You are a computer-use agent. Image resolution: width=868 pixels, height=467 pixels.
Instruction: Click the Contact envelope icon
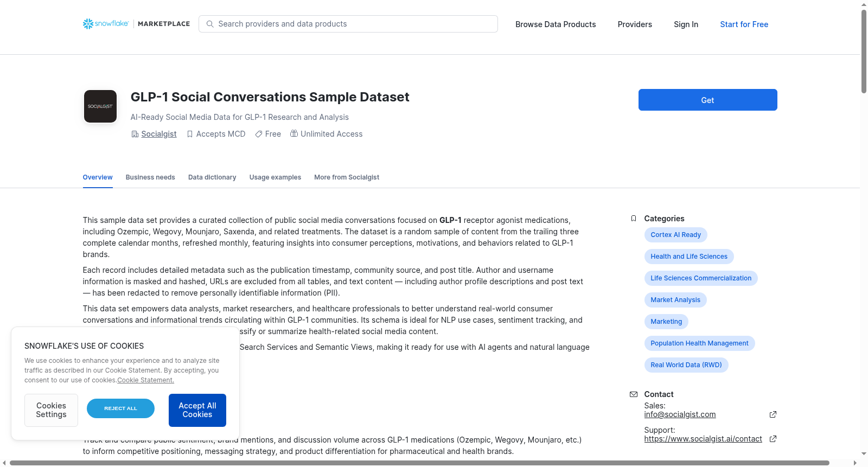[x=634, y=394]
